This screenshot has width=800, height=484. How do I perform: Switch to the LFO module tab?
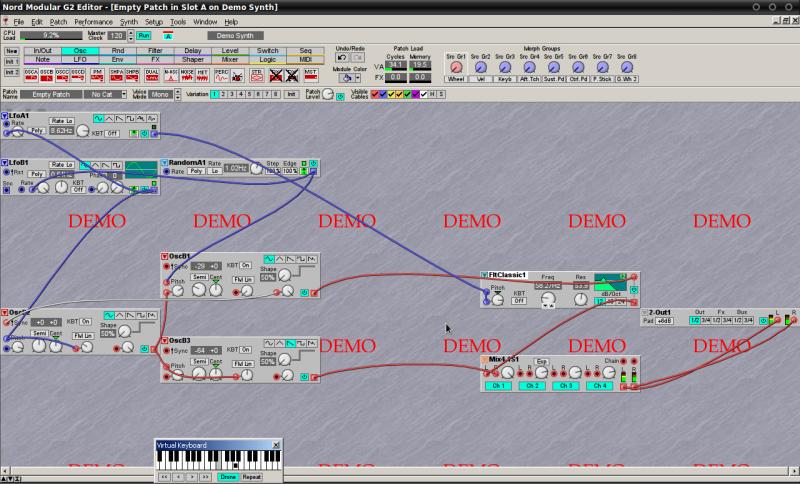coord(80,59)
